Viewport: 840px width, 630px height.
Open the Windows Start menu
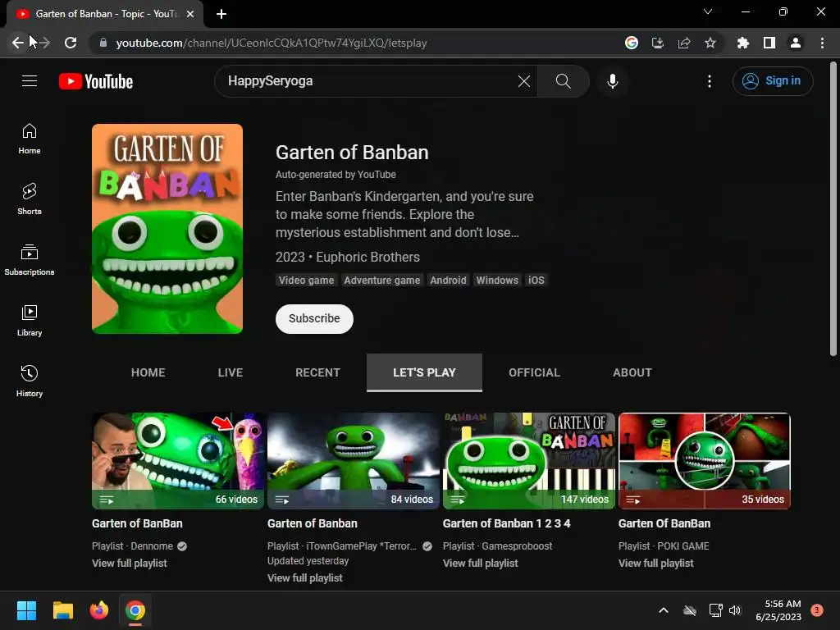point(26,610)
